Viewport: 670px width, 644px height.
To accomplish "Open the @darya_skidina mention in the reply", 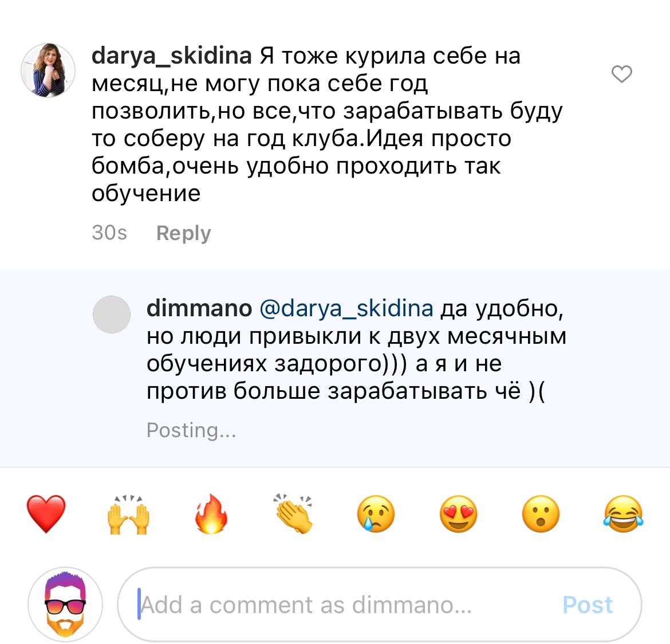I will [x=346, y=309].
